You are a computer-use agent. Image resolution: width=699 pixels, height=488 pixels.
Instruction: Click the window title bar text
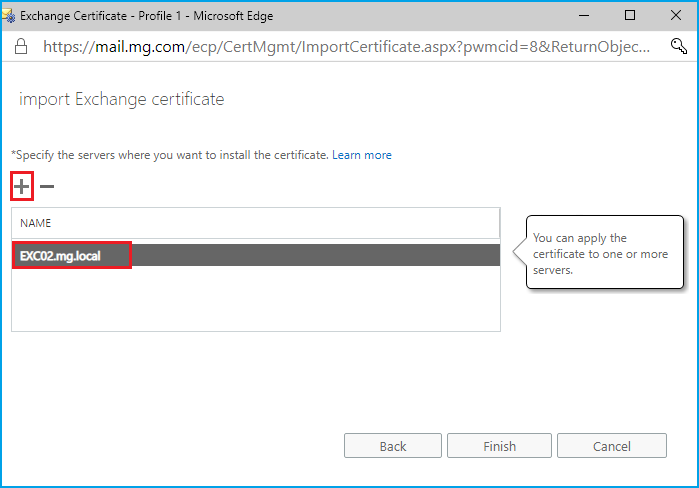tap(146, 15)
